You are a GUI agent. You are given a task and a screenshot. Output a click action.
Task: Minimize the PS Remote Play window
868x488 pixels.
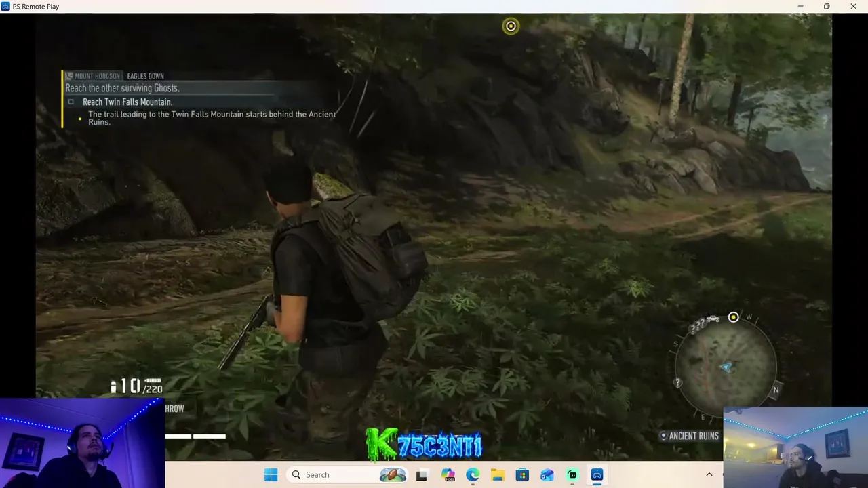pos(800,6)
